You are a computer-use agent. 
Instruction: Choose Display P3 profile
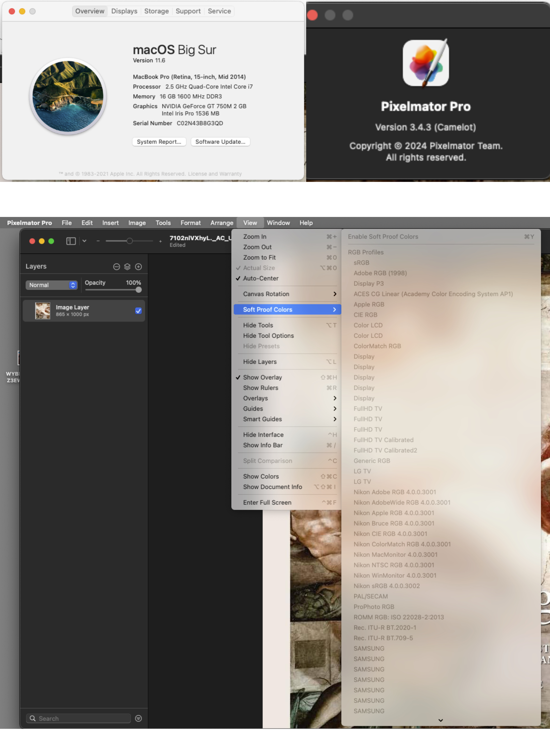click(441, 284)
